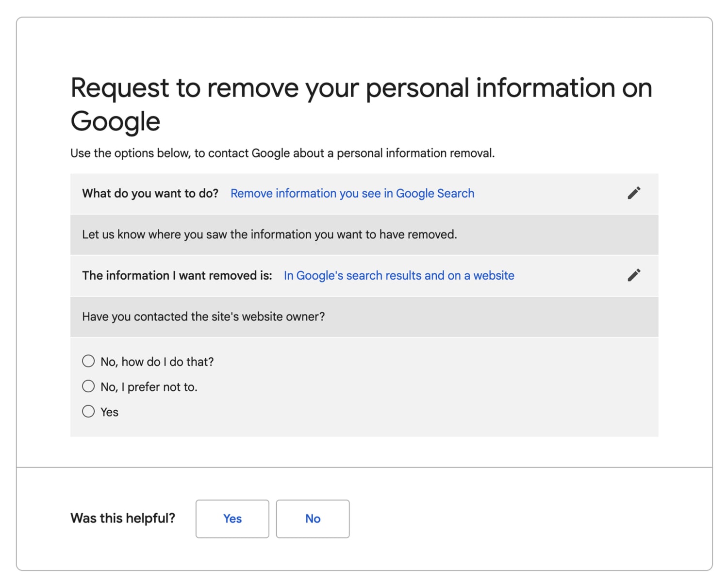Click the 'What do you want to do?' label

coord(150,193)
